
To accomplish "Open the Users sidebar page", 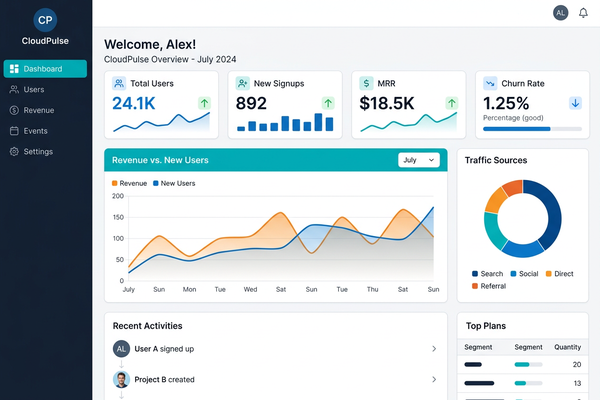I will click(33, 90).
